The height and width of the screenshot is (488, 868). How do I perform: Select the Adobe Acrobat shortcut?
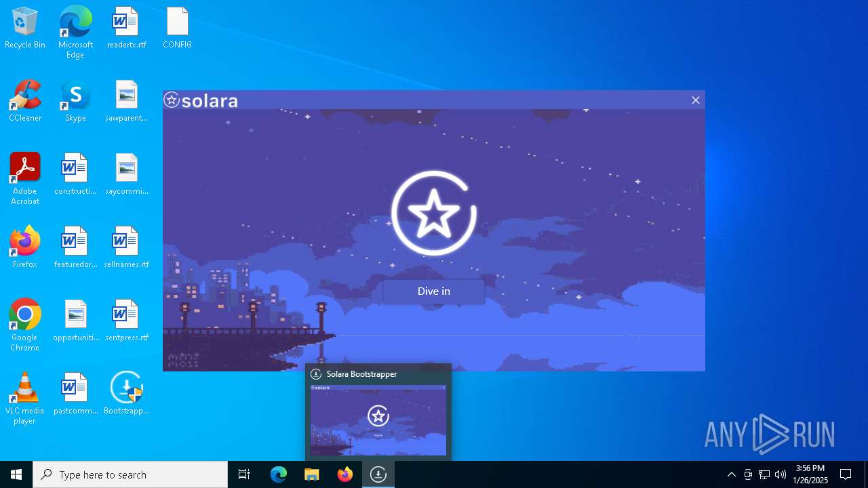click(25, 179)
